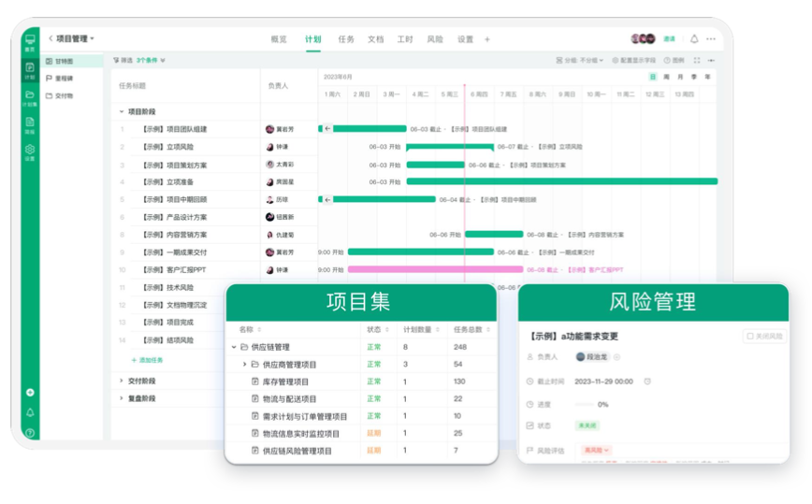Viewport: 812px width, 504px height.
Task: Open the 分组: 不分组 dropdown
Action: coord(582,60)
